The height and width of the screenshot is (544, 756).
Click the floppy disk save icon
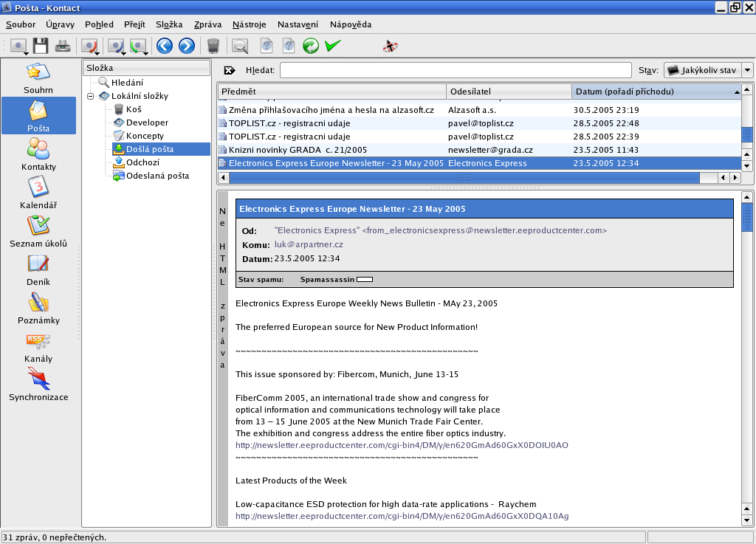[x=41, y=46]
